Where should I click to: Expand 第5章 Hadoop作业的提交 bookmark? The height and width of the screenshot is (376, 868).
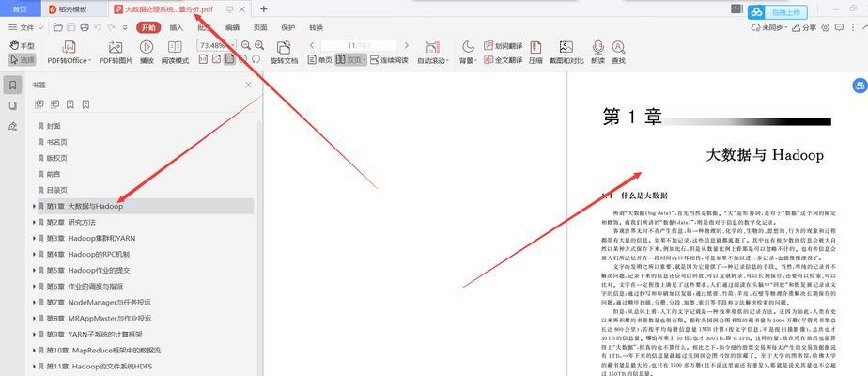point(34,270)
